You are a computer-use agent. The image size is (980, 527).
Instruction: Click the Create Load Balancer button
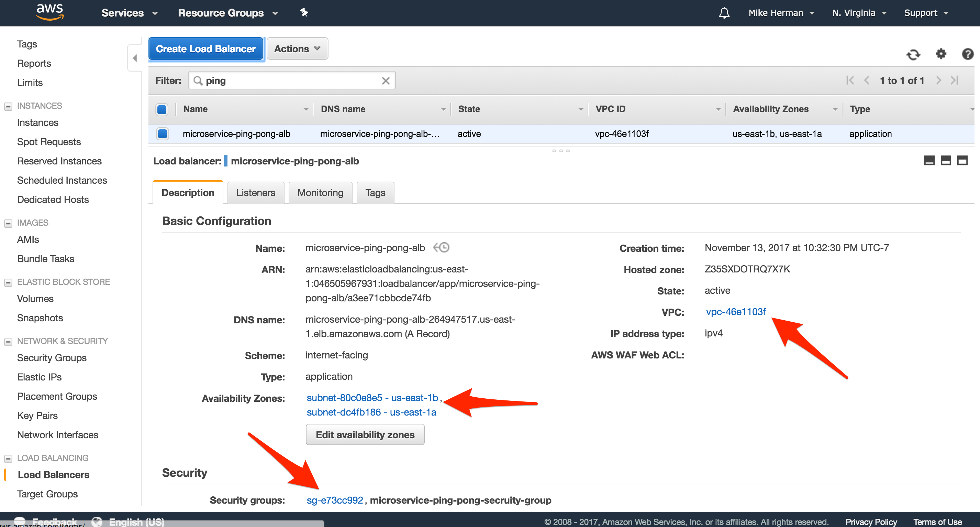206,49
